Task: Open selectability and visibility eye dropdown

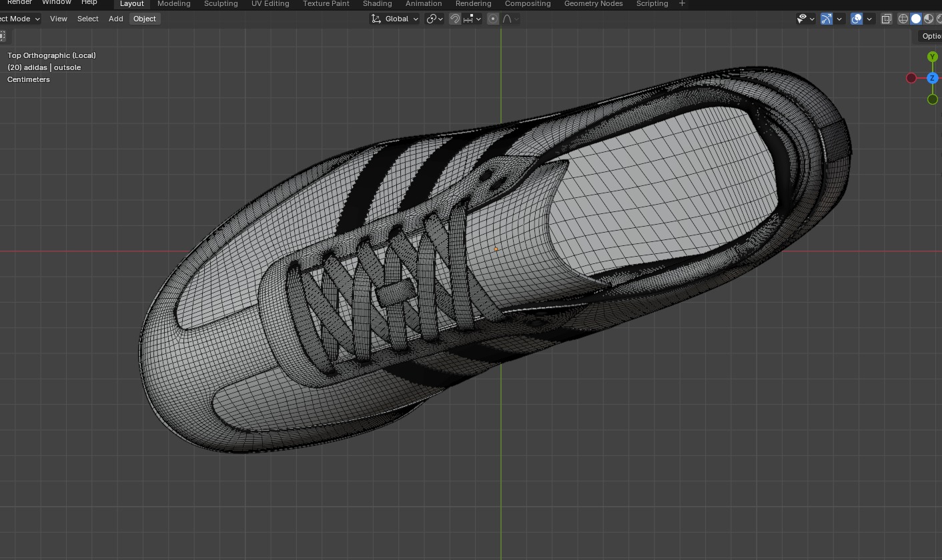Action: tap(806, 19)
